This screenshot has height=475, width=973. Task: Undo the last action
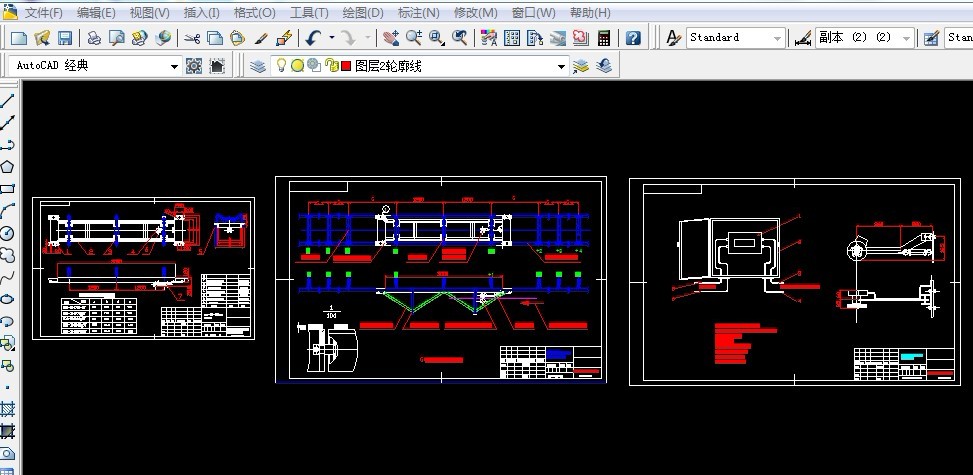pos(313,38)
